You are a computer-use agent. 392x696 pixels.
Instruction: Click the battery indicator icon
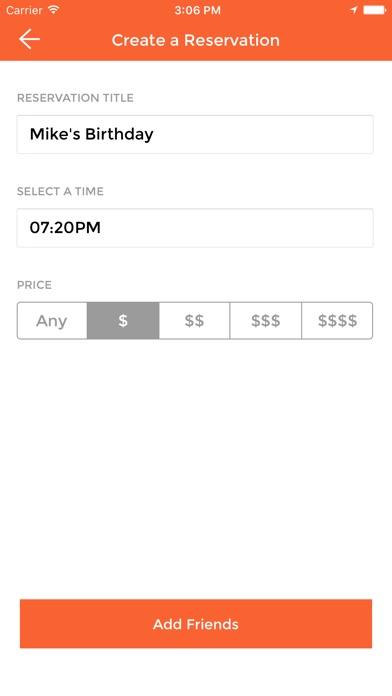tap(375, 10)
